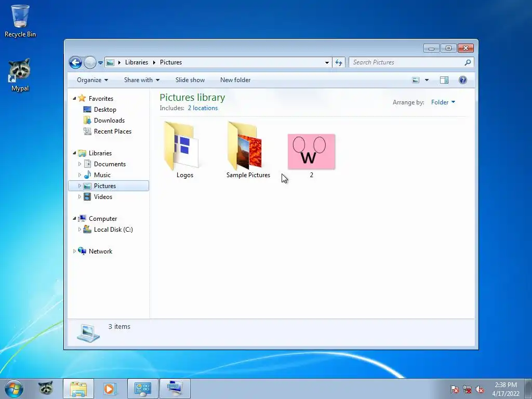This screenshot has width=532, height=399.
Task: Select the Mypal desktop shortcut
Action: pyautogui.click(x=20, y=75)
